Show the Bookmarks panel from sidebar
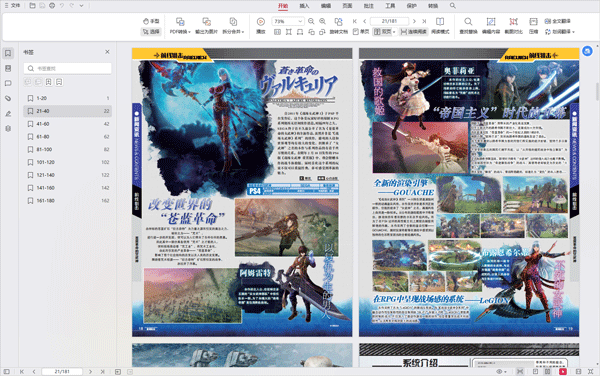600x376 pixels. pos(8,53)
